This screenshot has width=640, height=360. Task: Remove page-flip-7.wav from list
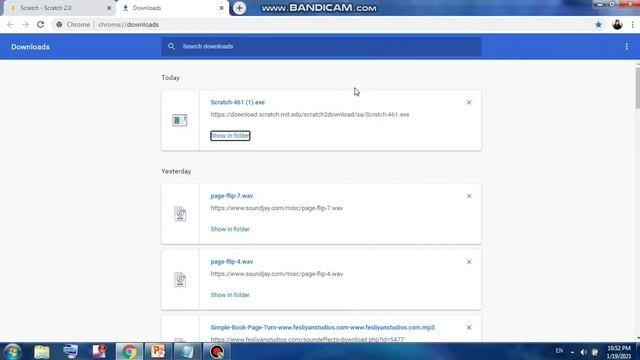pos(469,196)
